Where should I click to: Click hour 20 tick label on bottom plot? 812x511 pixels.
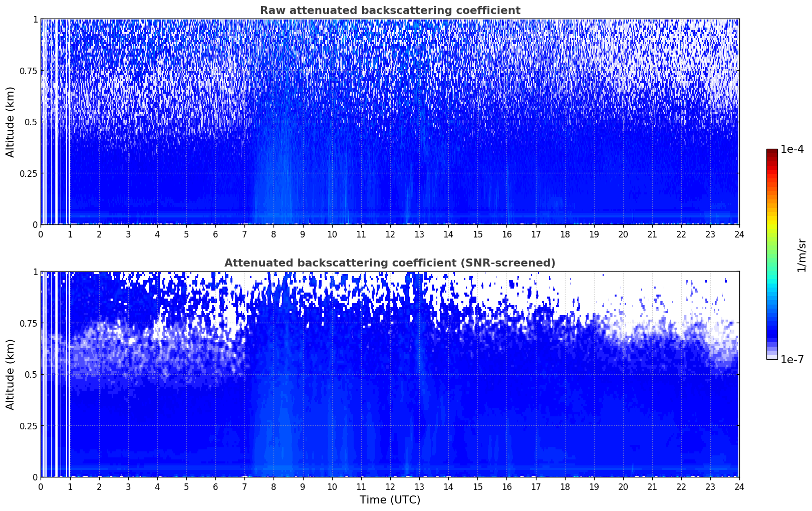coord(623,486)
